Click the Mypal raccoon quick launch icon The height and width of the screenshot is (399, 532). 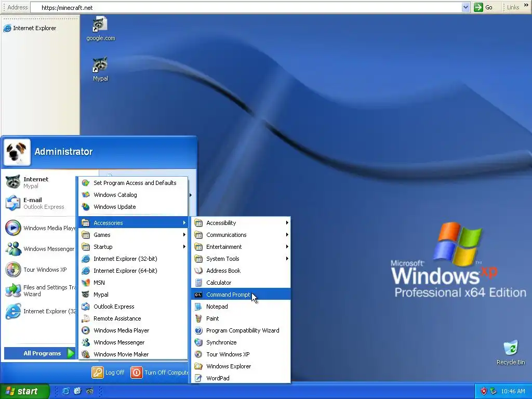point(89,391)
